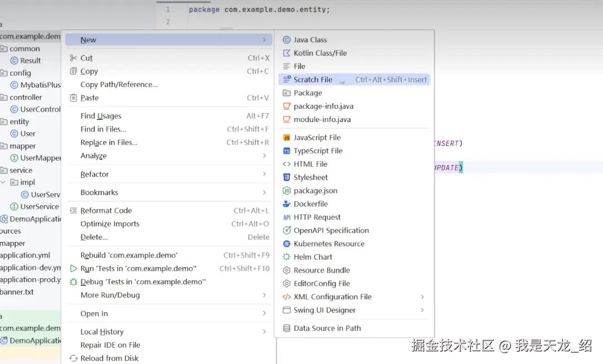Click the OpenAPI Specification icon
The height and width of the screenshot is (364, 603).
(286, 230)
